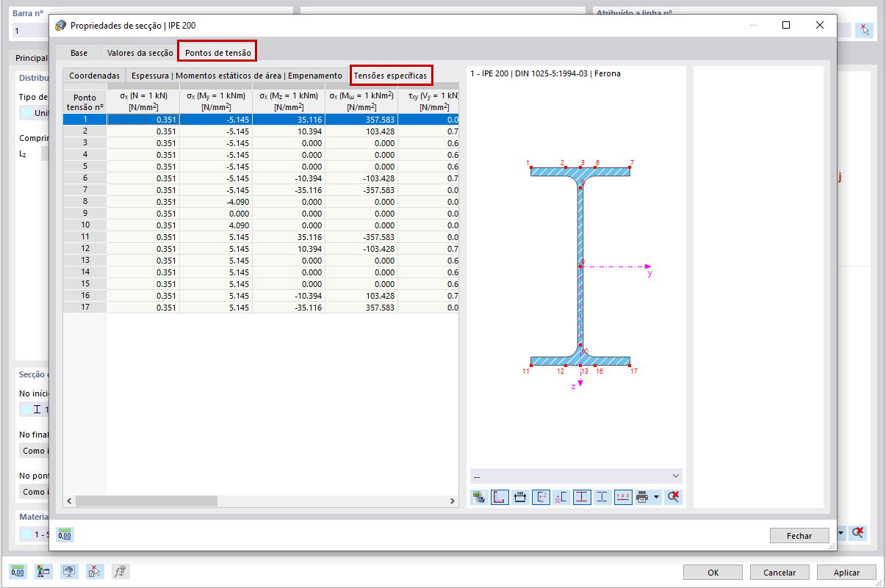Click the fx formula visibility icon
Screen dimensions: 886x588
point(120,572)
